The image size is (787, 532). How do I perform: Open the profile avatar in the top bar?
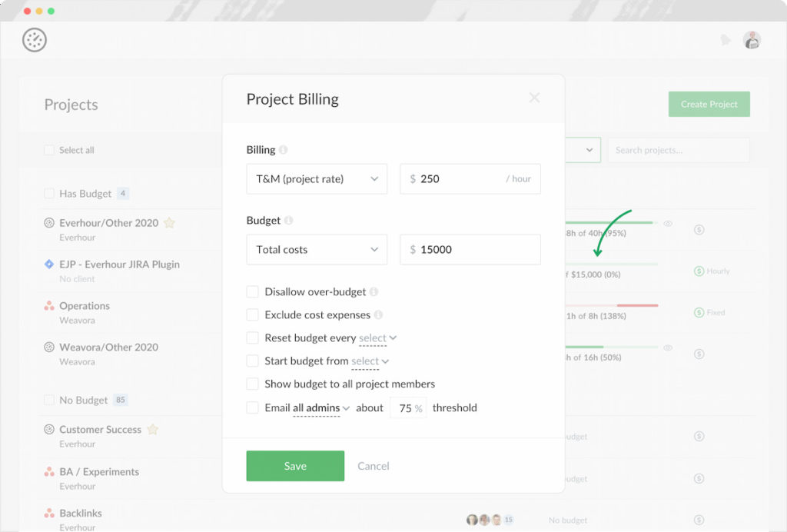coord(752,39)
